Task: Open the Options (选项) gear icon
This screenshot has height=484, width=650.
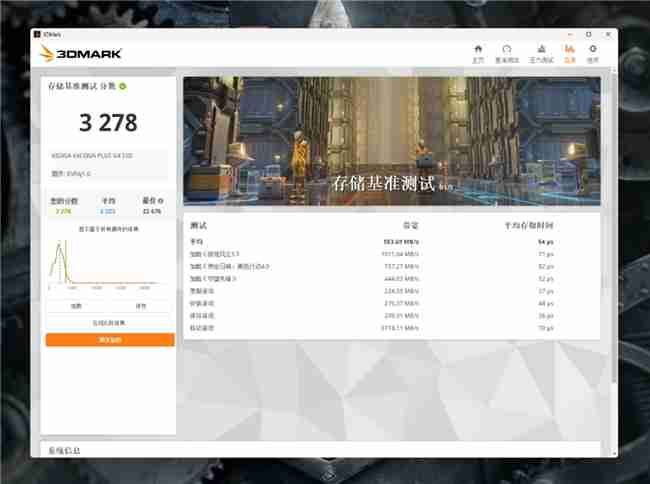Action: point(593,52)
